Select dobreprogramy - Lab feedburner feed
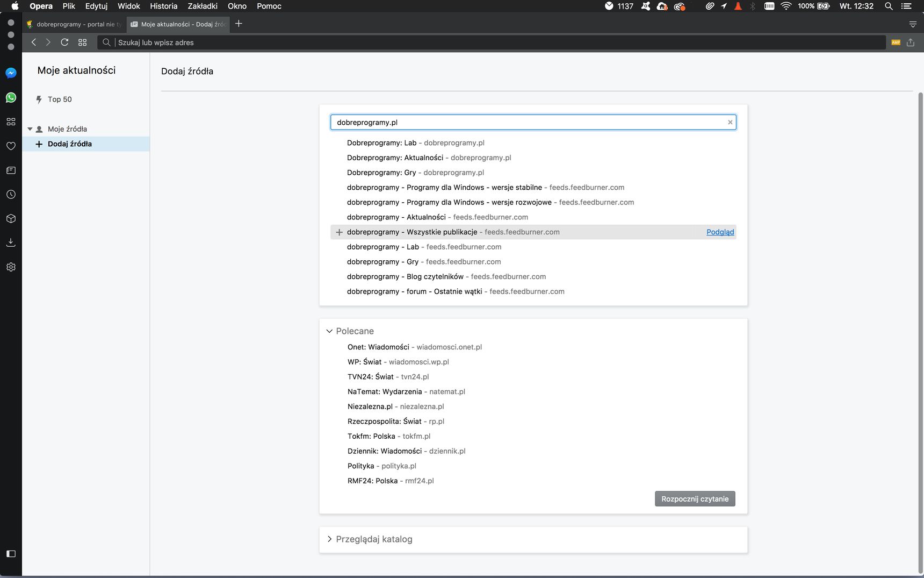Screen dimensions: 924x578 click(424, 247)
